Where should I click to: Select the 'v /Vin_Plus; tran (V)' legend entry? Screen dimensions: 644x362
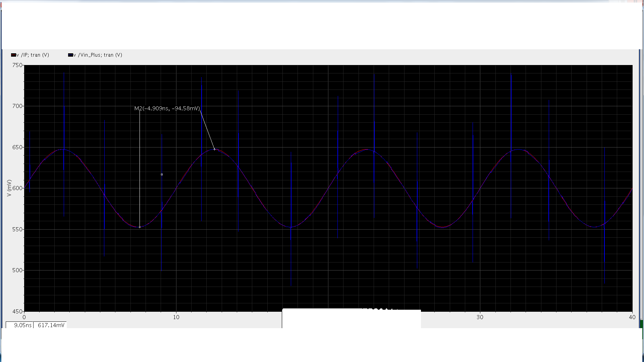click(98, 55)
